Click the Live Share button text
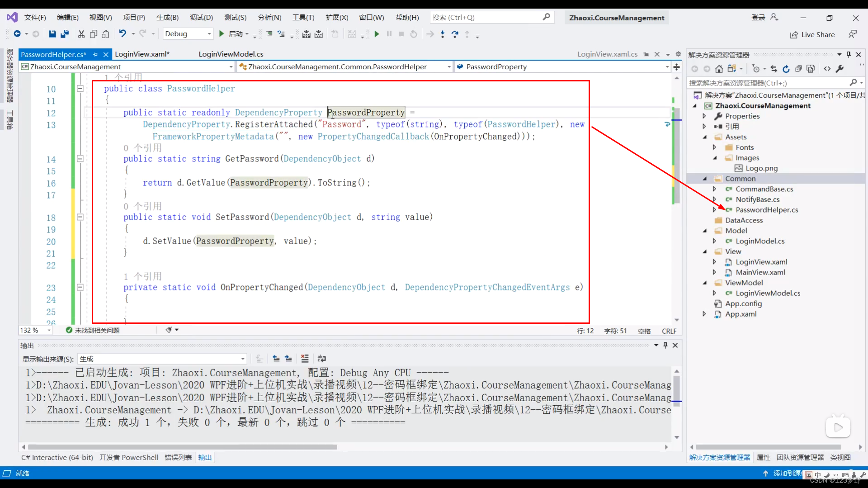The width and height of the screenshot is (868, 488). (818, 35)
